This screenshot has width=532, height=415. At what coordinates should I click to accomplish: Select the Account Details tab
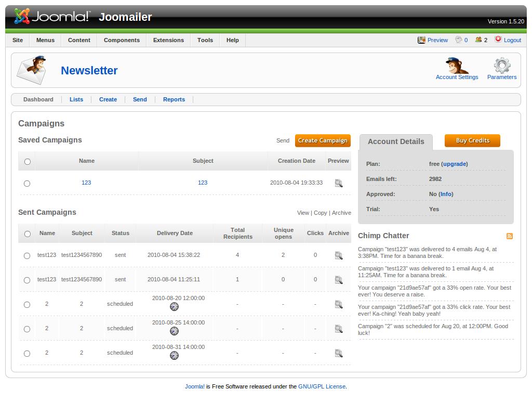click(396, 142)
